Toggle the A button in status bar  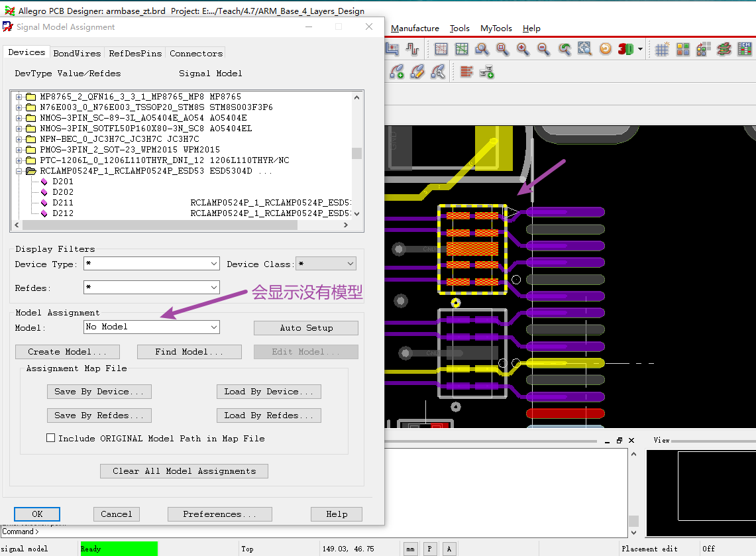(449, 549)
